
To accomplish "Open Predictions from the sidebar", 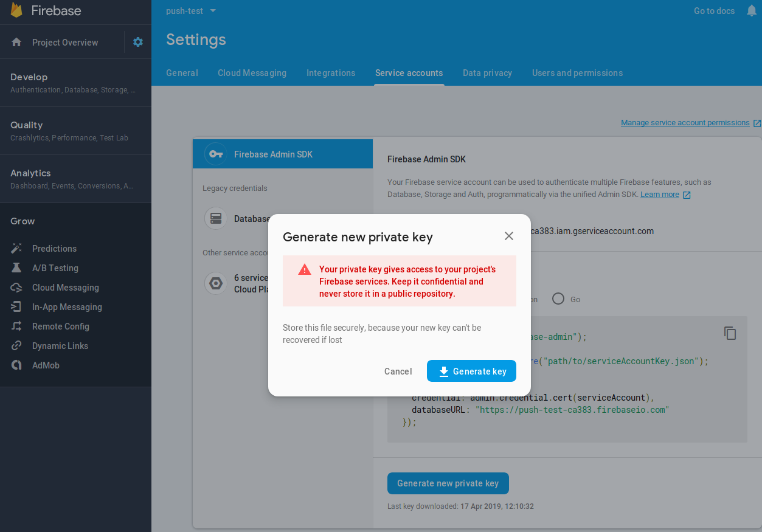I will click(54, 249).
